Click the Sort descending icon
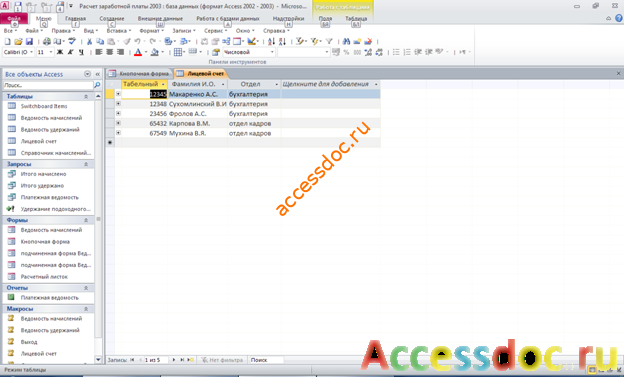 click(x=282, y=41)
